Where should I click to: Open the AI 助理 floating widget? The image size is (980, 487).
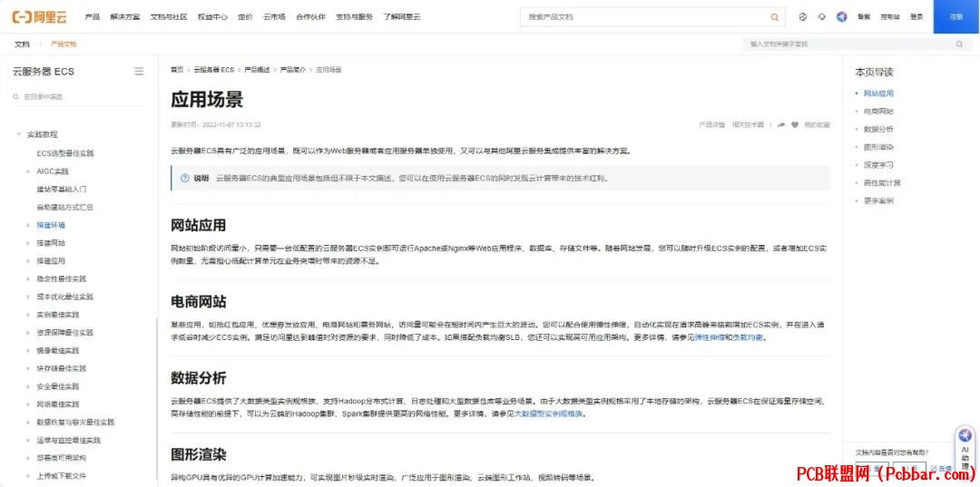[965, 450]
